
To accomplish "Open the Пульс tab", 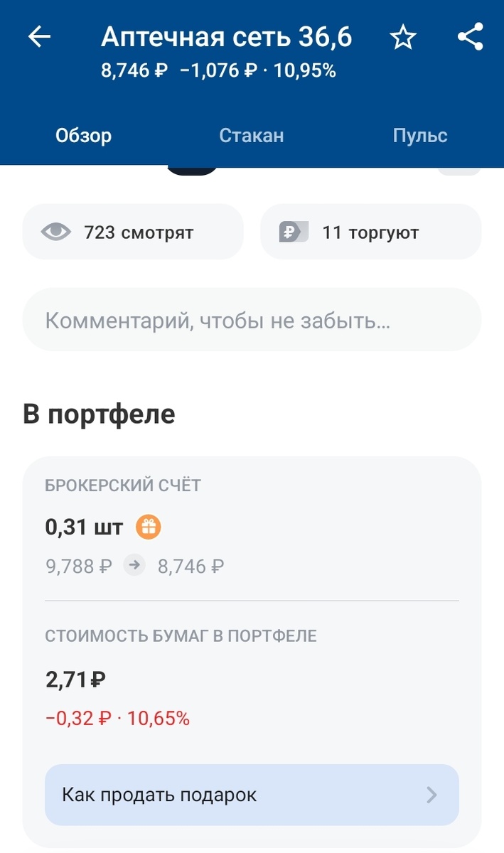I will [x=421, y=135].
